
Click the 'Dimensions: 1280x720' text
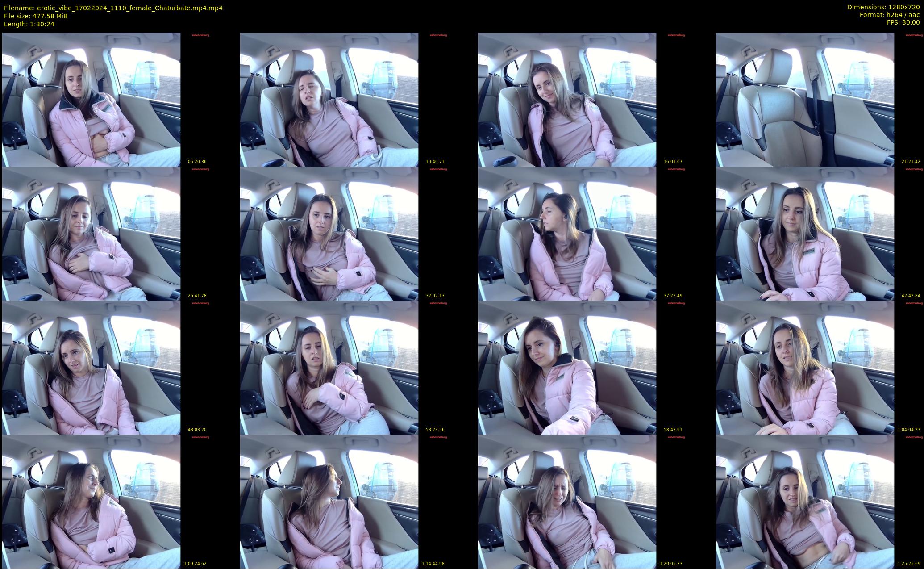883,7
